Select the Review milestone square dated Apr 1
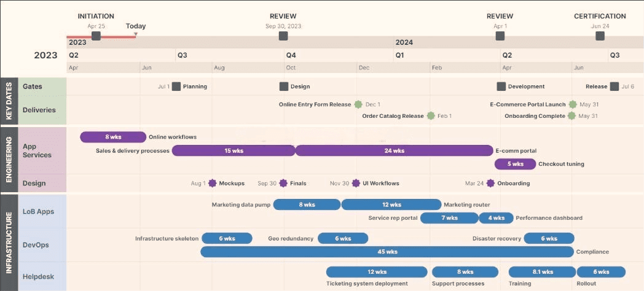This screenshot has height=291, width=644. tap(500, 36)
